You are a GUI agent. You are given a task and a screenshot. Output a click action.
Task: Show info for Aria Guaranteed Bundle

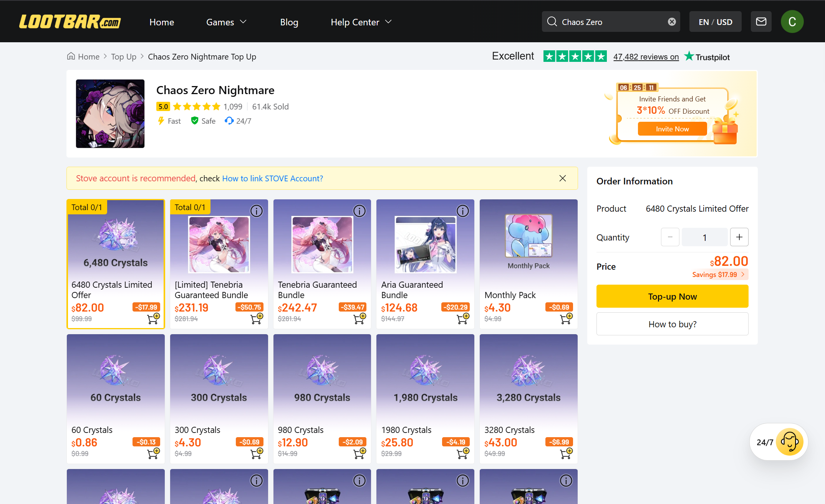pyautogui.click(x=463, y=211)
